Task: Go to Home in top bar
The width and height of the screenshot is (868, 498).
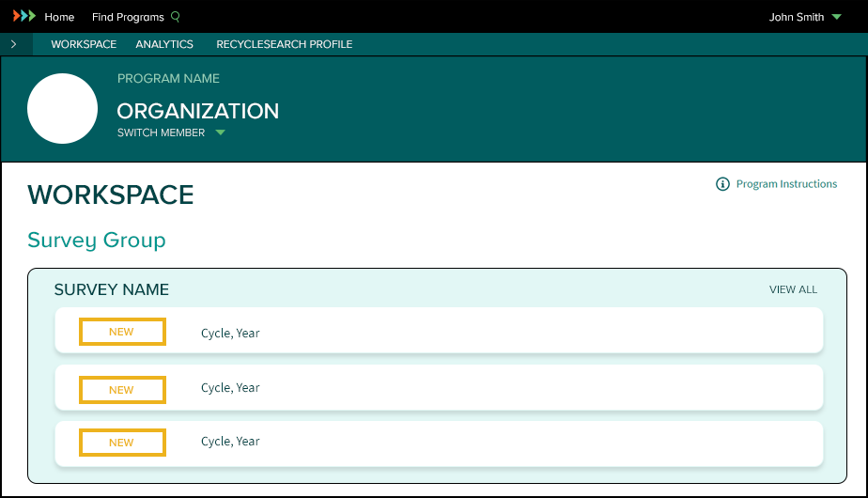Action: tap(59, 17)
